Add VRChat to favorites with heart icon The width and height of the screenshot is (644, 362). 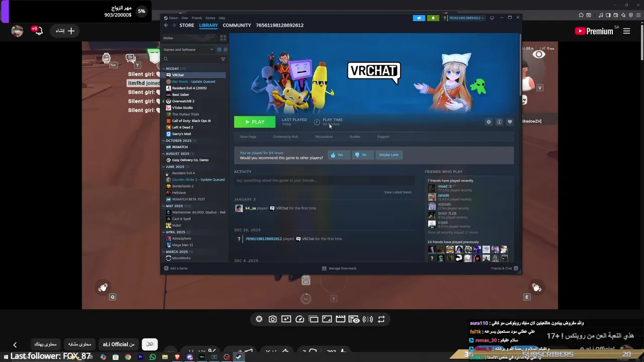510,122
